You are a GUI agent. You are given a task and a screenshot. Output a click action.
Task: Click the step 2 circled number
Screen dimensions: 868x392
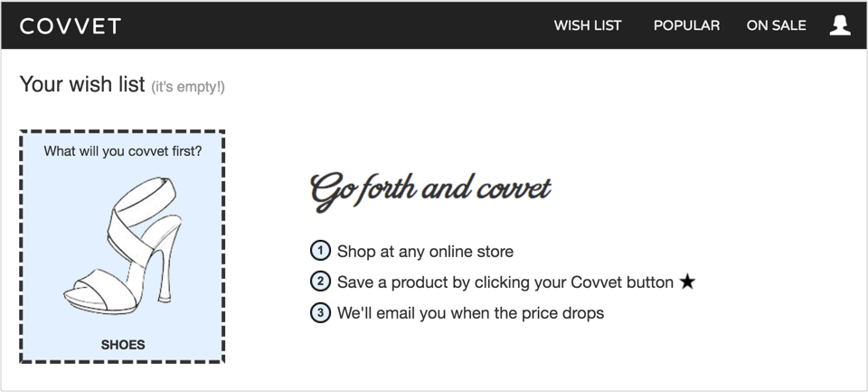click(320, 282)
